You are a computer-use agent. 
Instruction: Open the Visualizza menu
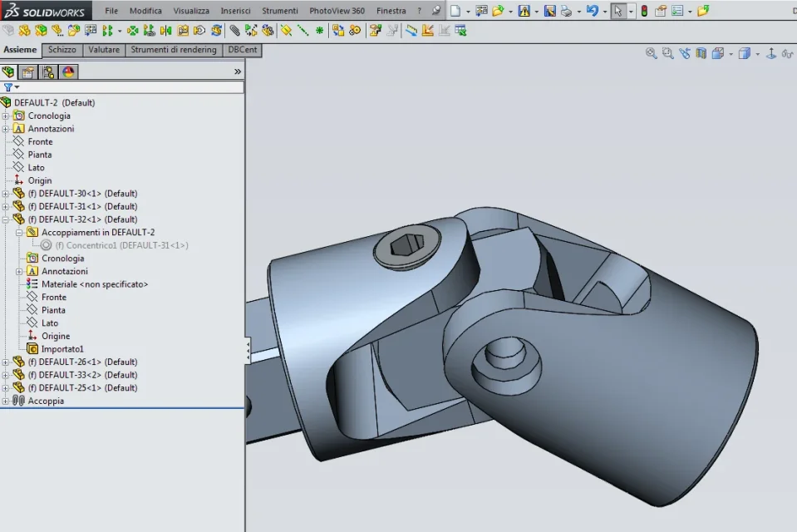click(191, 11)
